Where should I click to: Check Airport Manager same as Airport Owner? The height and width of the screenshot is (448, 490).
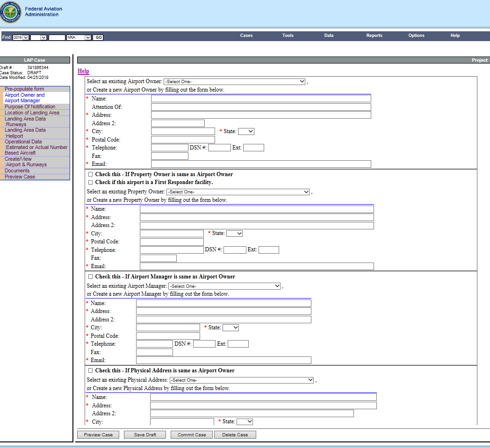point(90,277)
